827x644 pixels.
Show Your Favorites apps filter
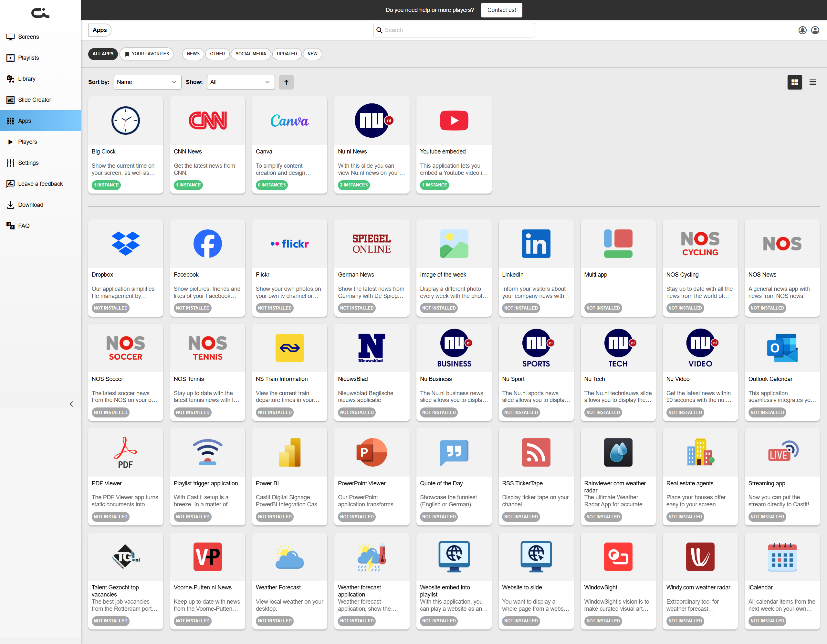click(x=147, y=54)
